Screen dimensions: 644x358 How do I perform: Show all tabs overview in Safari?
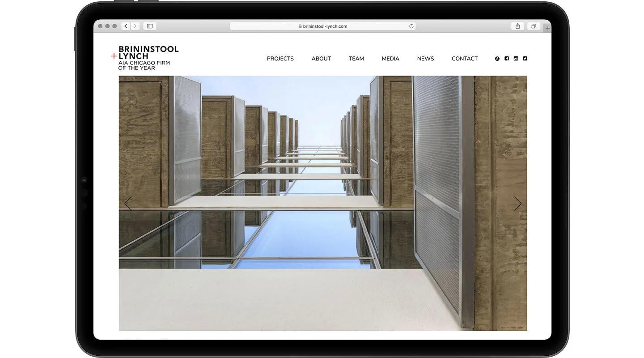[x=534, y=26]
